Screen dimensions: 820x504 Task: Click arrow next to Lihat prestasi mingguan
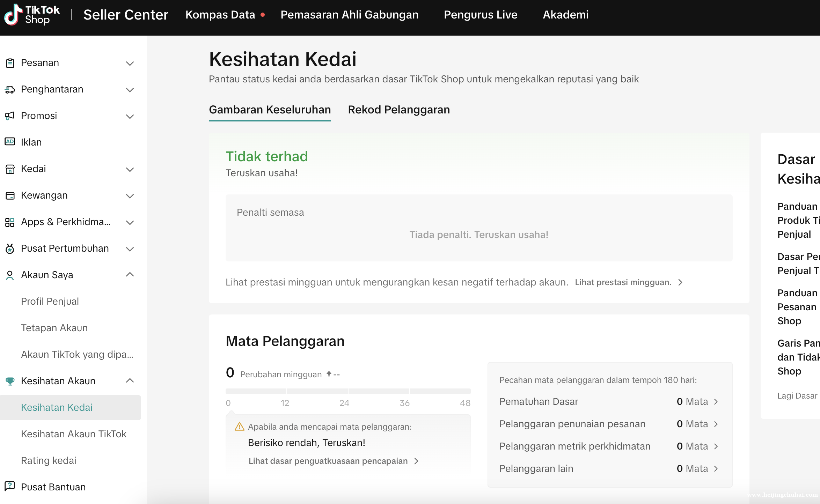(680, 282)
